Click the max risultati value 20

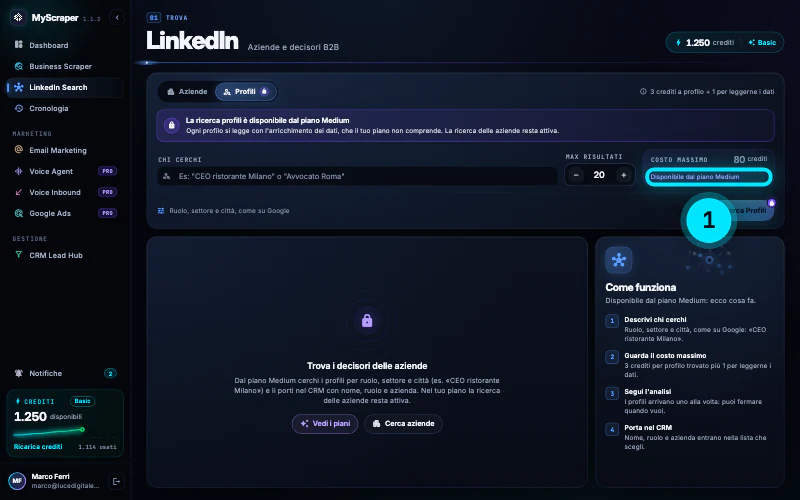[x=599, y=175]
